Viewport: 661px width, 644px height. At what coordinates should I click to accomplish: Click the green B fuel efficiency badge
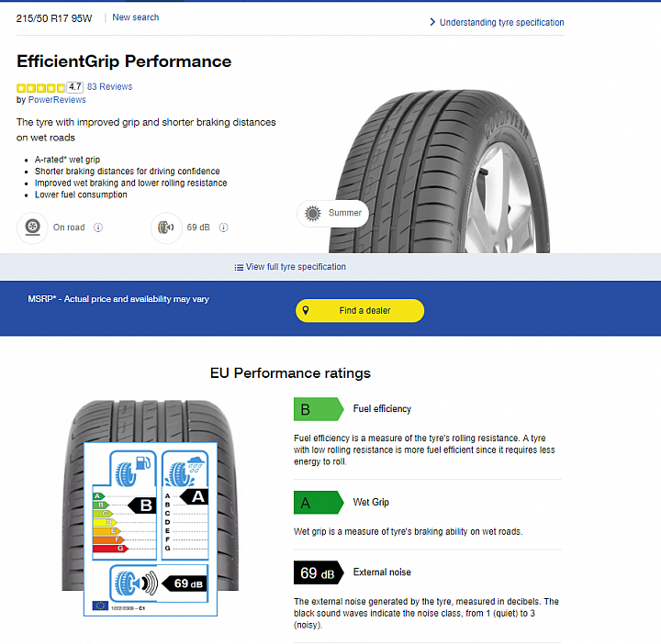point(319,409)
